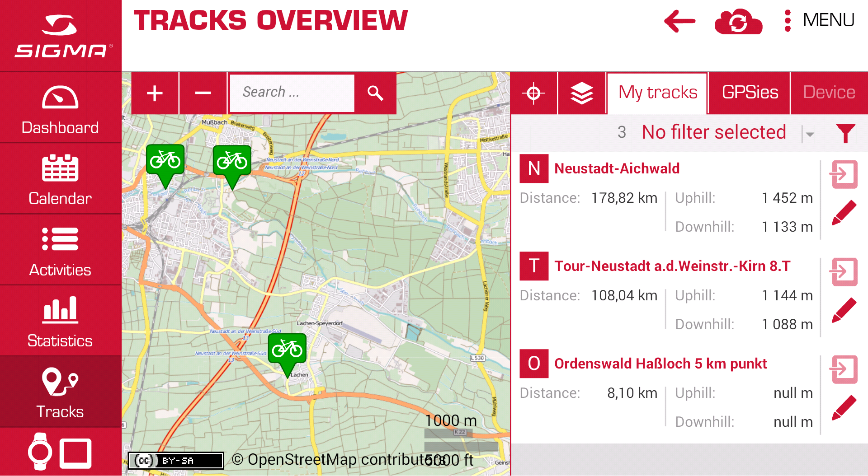Click the T letter badge

534,266
